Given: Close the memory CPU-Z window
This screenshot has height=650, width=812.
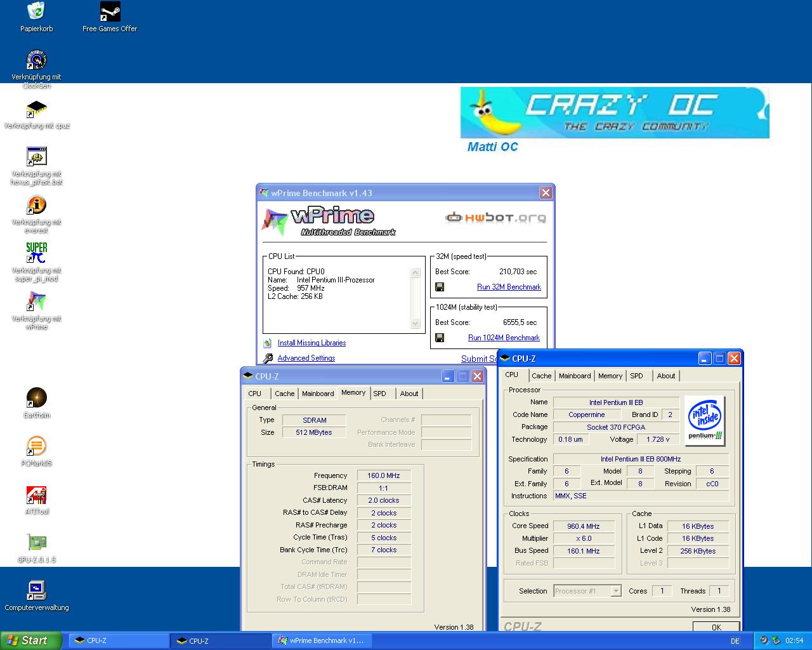Looking at the screenshot, I should [x=478, y=376].
